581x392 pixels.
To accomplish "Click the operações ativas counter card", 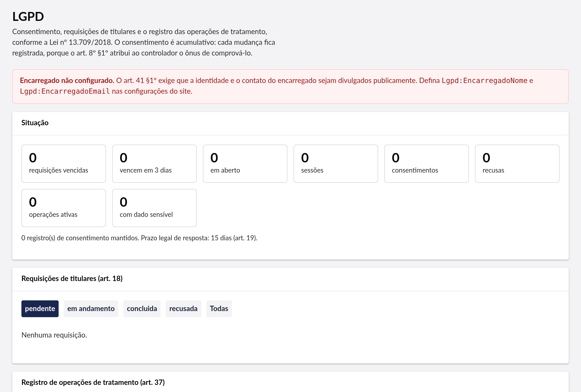I will [x=64, y=208].
